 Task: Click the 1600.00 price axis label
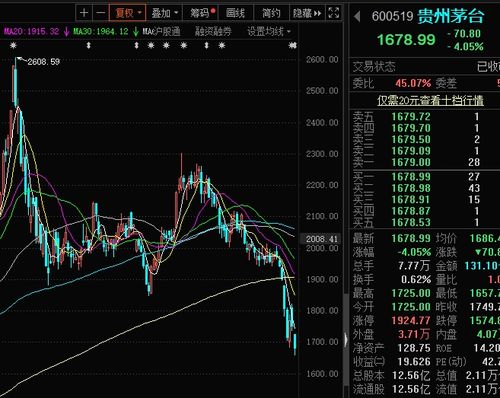(322, 373)
